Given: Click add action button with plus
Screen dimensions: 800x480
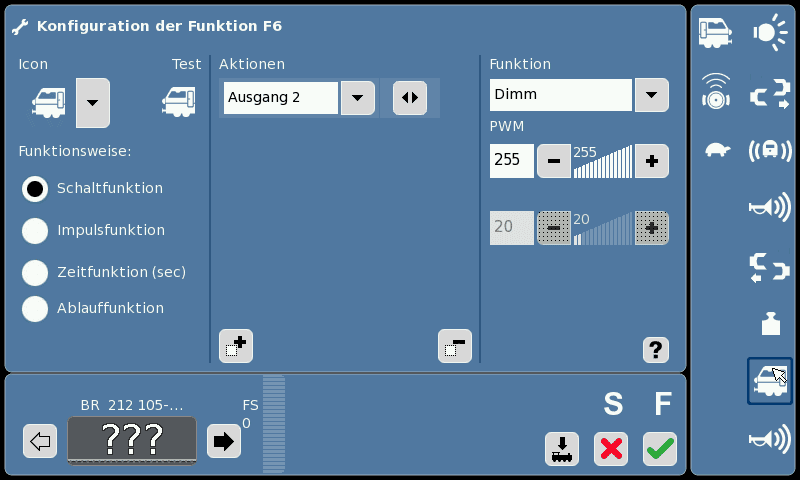Looking at the screenshot, I should pos(236,346).
